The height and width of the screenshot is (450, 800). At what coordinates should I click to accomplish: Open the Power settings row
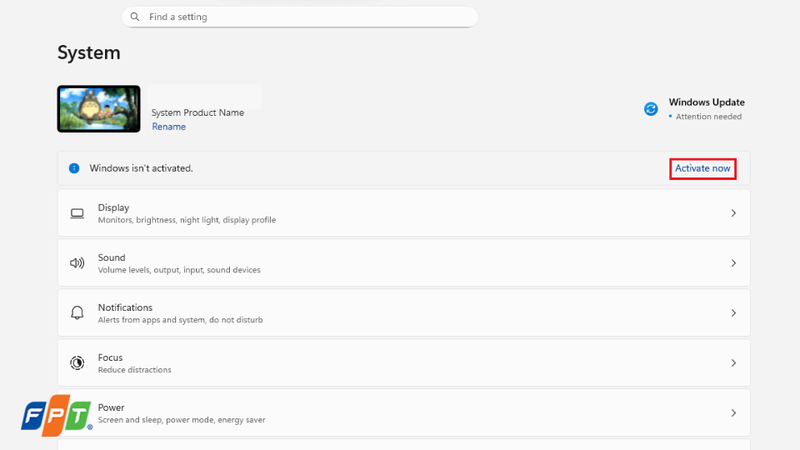pyautogui.click(x=404, y=413)
